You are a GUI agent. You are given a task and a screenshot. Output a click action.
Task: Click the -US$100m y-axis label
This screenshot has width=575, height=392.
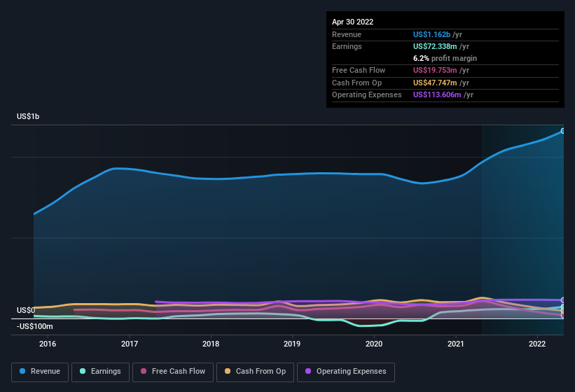pos(35,326)
